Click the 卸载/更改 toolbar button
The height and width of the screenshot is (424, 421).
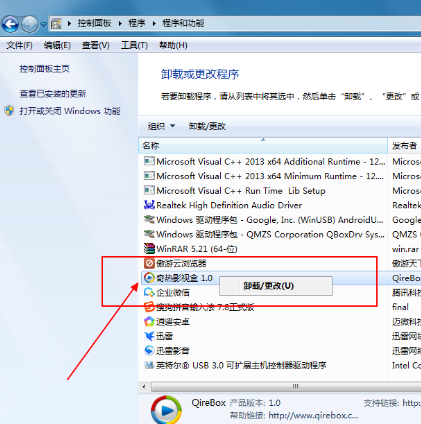click(207, 126)
